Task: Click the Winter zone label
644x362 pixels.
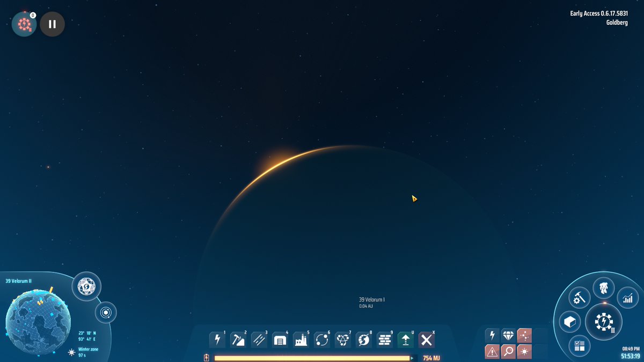Action: [88, 349]
